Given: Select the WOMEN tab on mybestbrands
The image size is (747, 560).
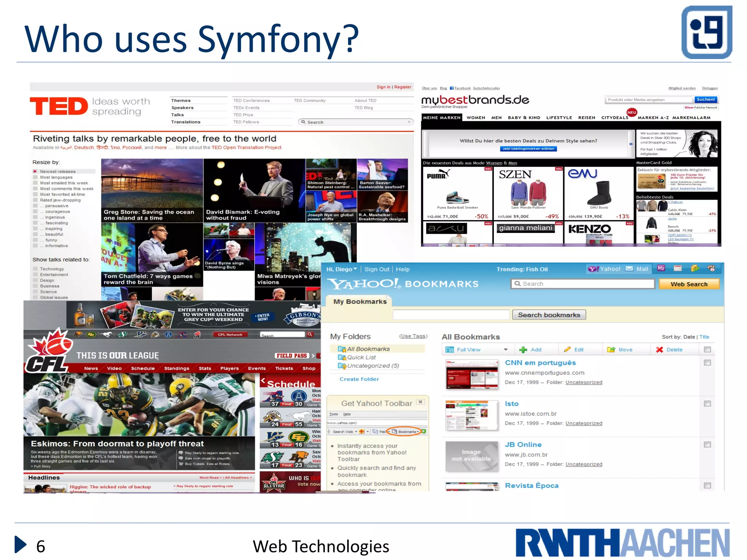Looking at the screenshot, I should [x=476, y=118].
